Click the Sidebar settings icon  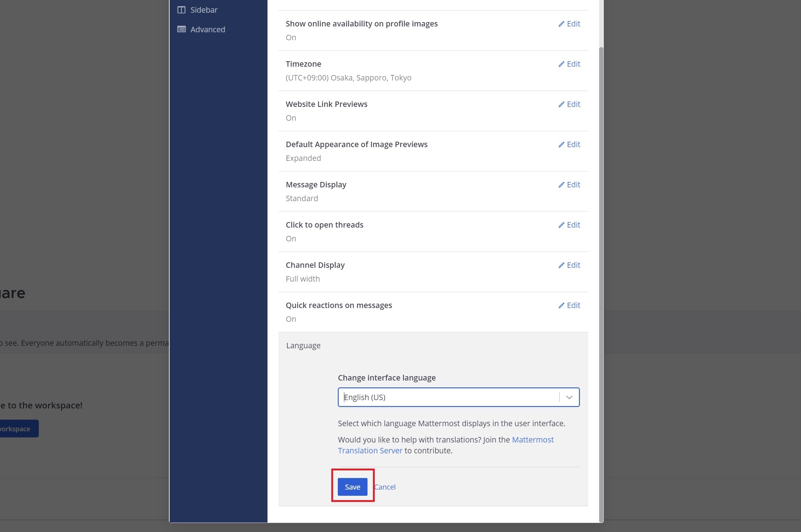[181, 10]
